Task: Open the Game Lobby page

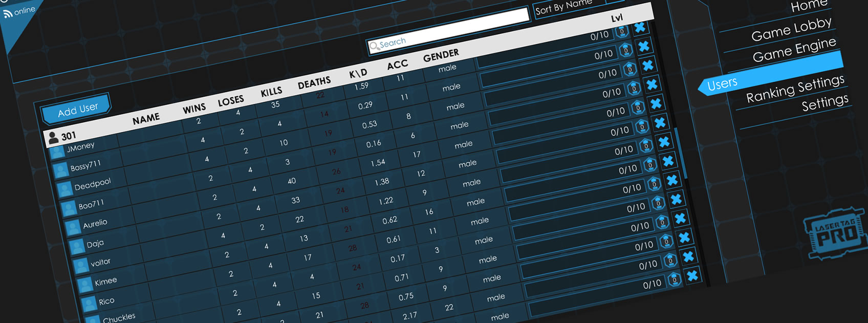Action: (x=791, y=29)
